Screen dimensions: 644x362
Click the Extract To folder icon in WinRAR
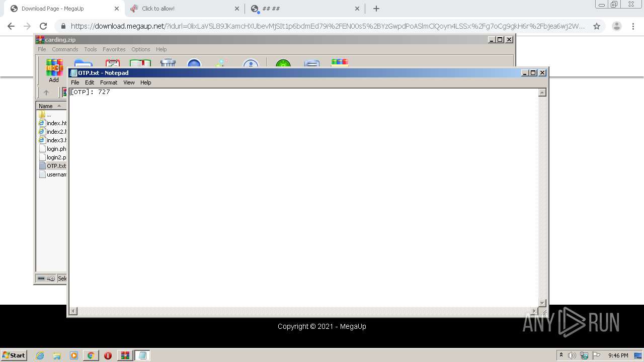click(x=83, y=63)
